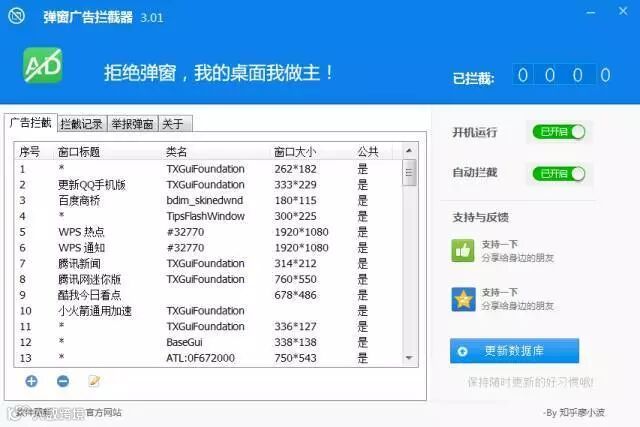
Task: Click the blue star support icon
Action: pos(463,299)
